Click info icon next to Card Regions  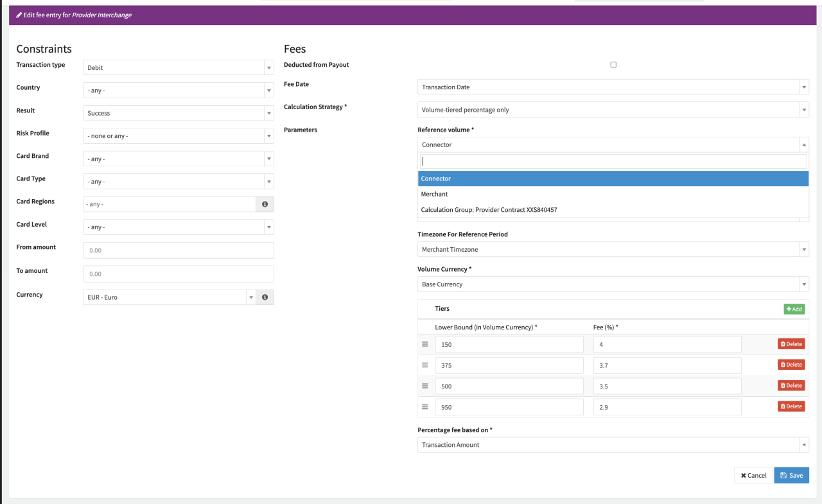click(265, 204)
